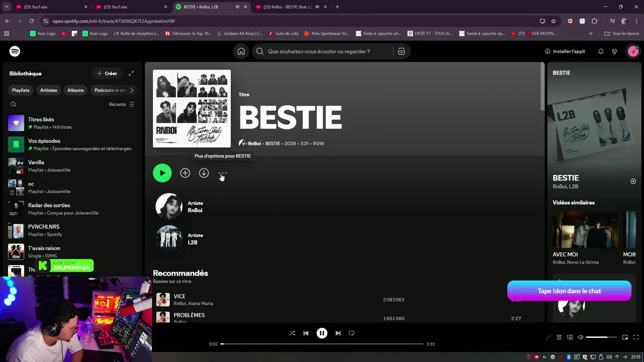The width and height of the screenshot is (644, 362).
Task: Open the lyrics microphone icon
Action: tap(548, 337)
